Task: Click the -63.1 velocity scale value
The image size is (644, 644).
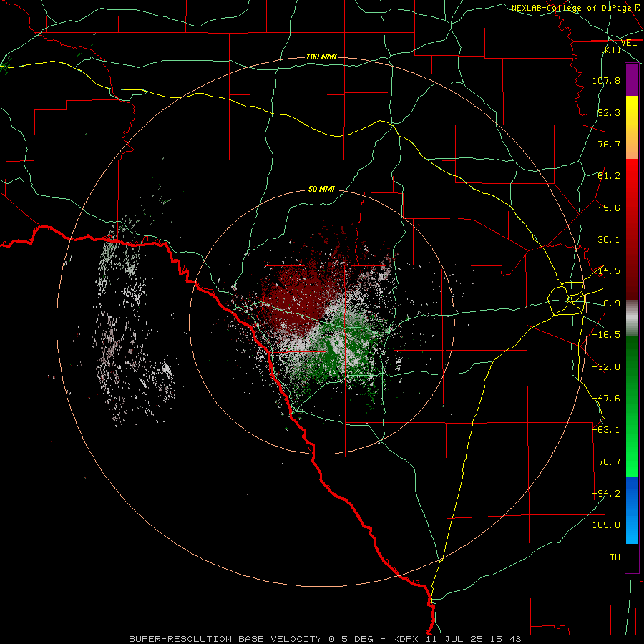Action: point(606,430)
